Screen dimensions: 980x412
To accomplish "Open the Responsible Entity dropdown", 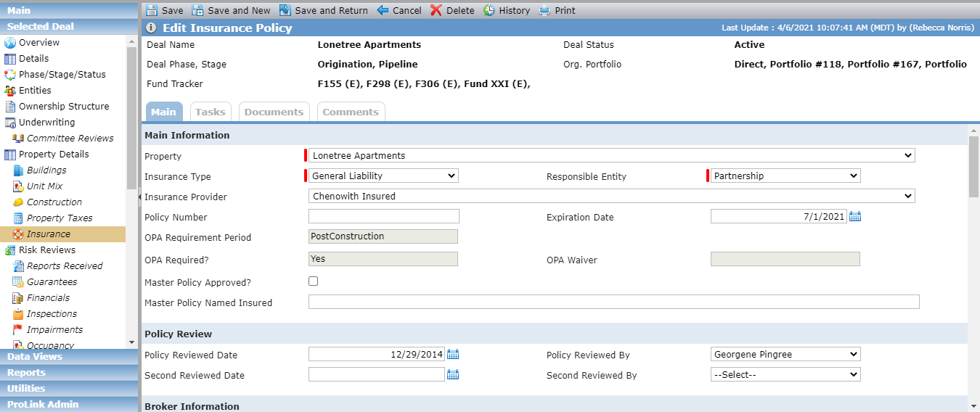I will click(785, 176).
